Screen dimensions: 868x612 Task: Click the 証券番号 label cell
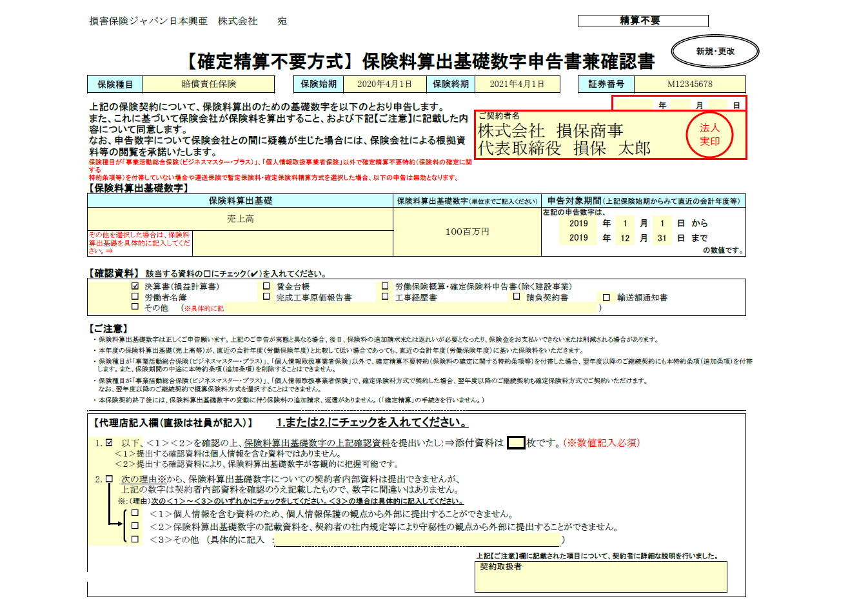[606, 84]
